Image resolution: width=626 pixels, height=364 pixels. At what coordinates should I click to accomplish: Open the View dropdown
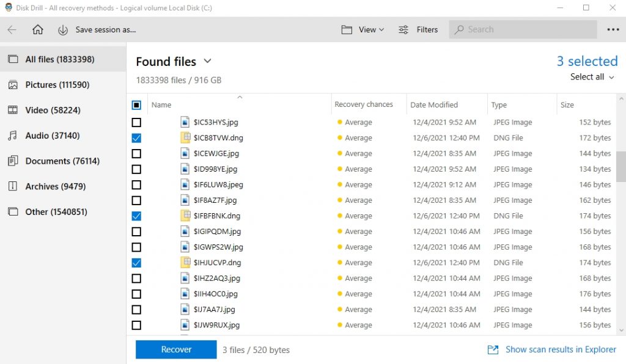coord(362,29)
